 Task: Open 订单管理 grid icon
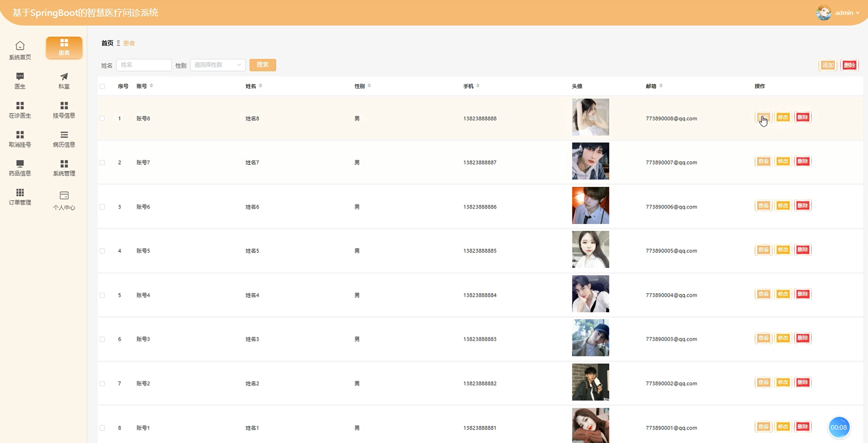pyautogui.click(x=20, y=193)
